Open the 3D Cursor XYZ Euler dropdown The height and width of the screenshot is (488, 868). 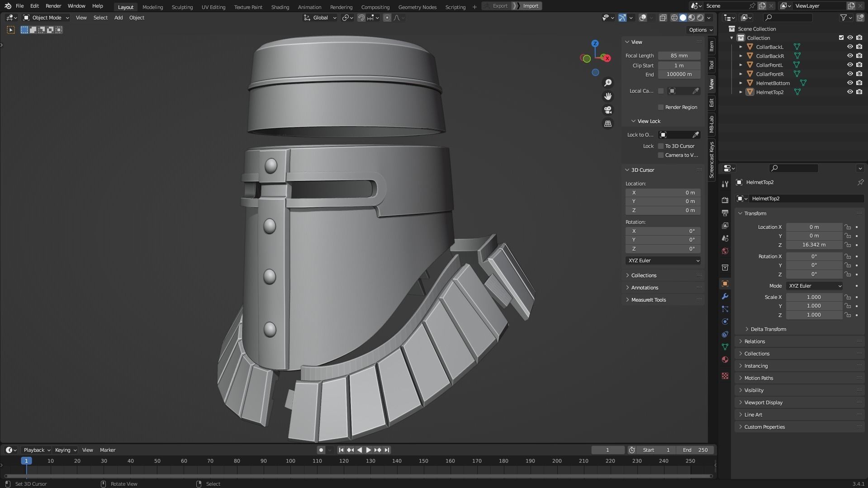pyautogui.click(x=663, y=261)
